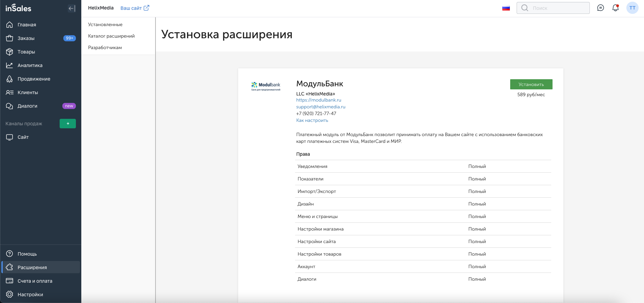Open the chat messages icon in header
644x303 pixels.
click(601, 8)
